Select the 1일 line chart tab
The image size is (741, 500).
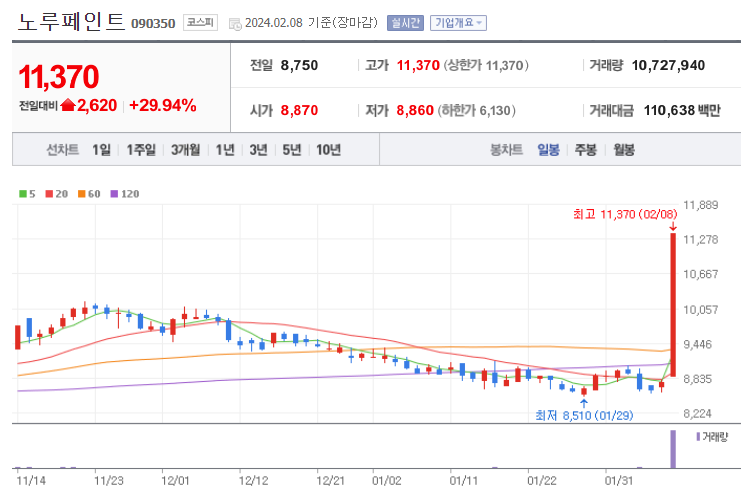[101, 150]
